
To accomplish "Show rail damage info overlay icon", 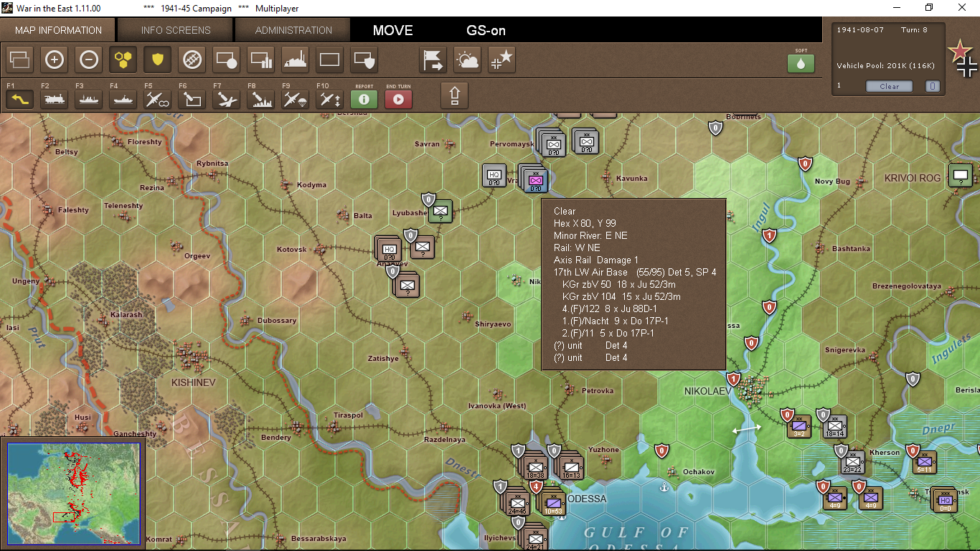I will click(x=192, y=60).
